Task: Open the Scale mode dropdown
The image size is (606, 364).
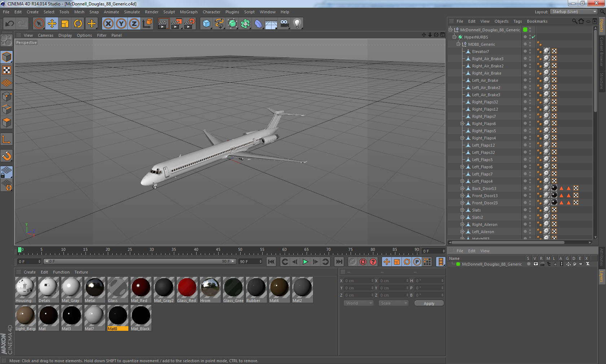Action: pos(394,303)
